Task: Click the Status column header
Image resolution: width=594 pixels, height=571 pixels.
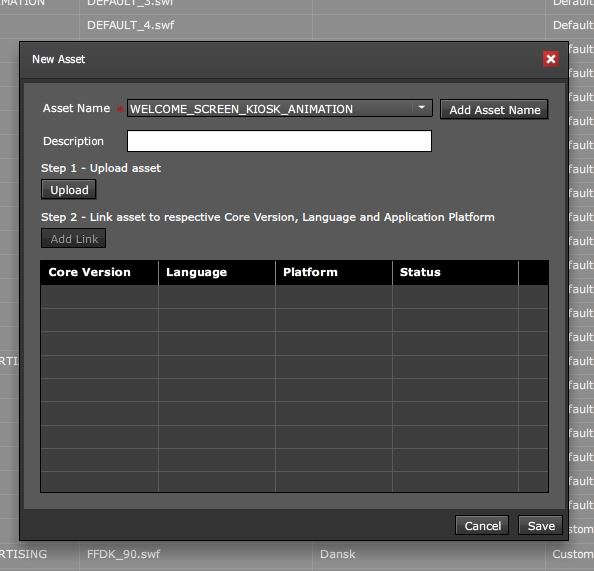Action: [x=455, y=272]
